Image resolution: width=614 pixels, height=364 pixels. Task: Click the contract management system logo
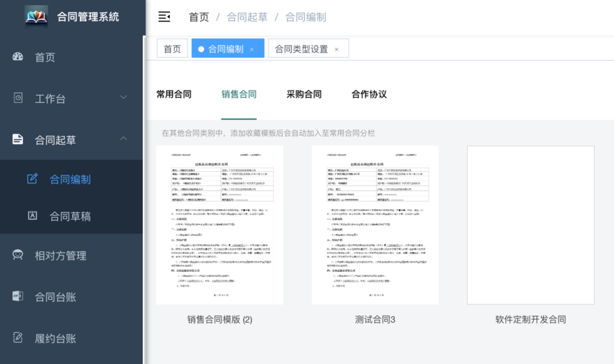(x=36, y=16)
